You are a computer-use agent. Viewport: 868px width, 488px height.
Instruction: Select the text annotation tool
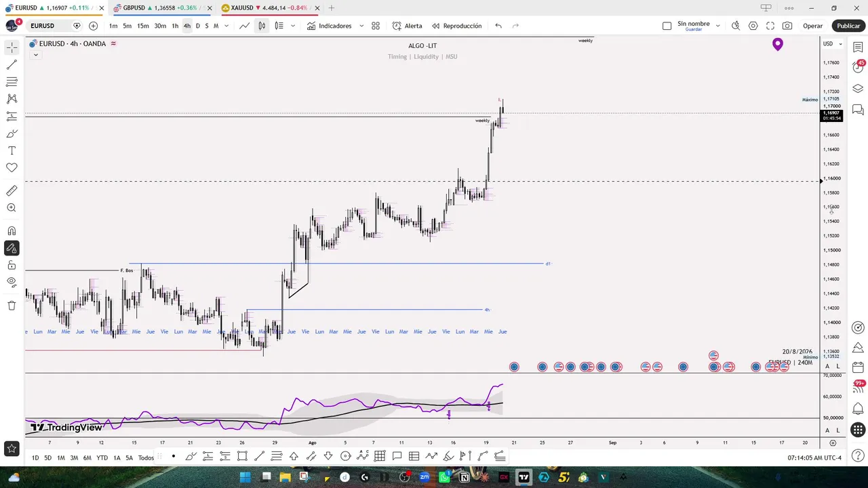click(12, 150)
